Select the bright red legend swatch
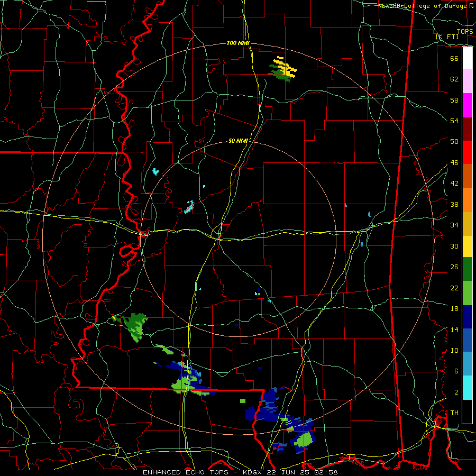 [467, 152]
